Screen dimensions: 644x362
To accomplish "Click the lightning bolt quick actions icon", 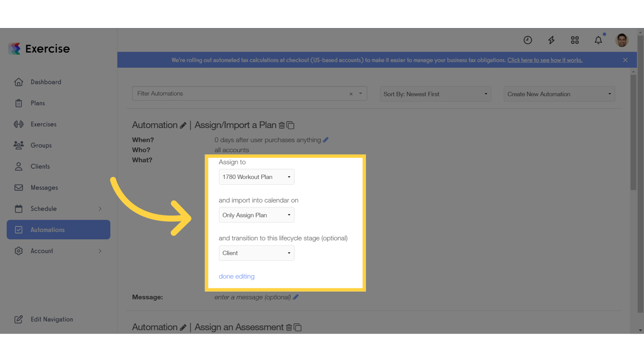I will pyautogui.click(x=551, y=40).
